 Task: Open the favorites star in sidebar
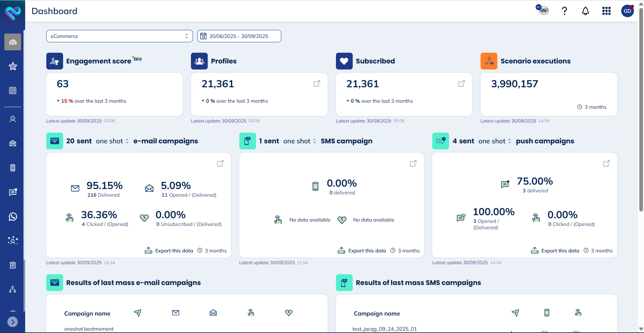pos(13,66)
